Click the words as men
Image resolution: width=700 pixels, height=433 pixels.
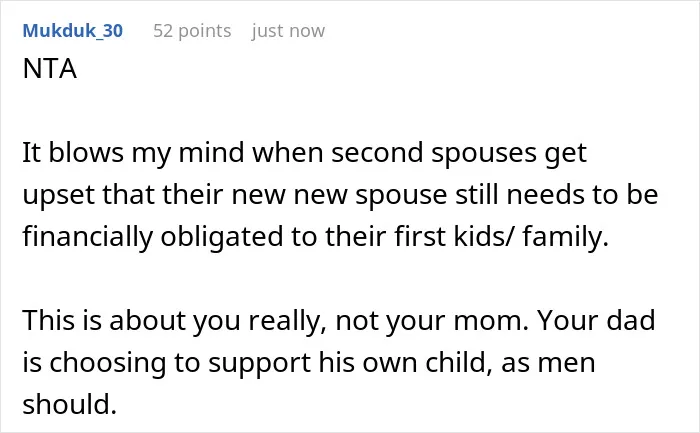(549, 362)
